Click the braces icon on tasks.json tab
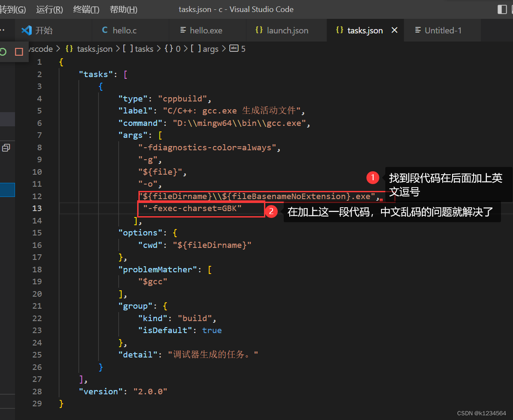The image size is (513, 420). click(x=339, y=30)
